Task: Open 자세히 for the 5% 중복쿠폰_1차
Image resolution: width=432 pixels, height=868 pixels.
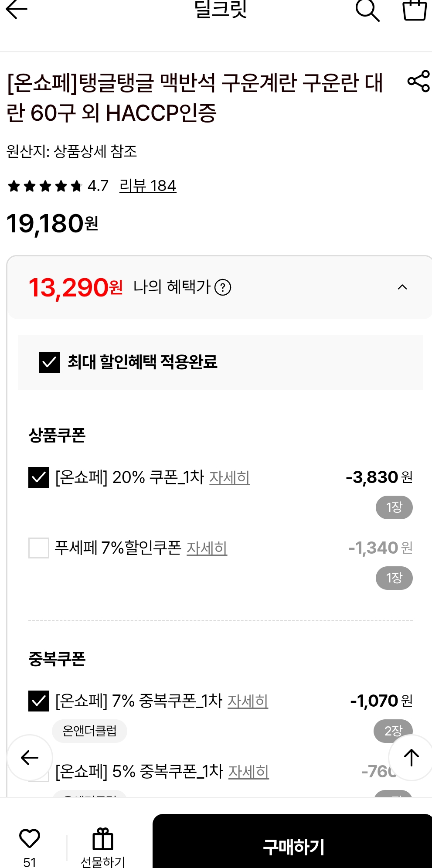Action: (248, 772)
